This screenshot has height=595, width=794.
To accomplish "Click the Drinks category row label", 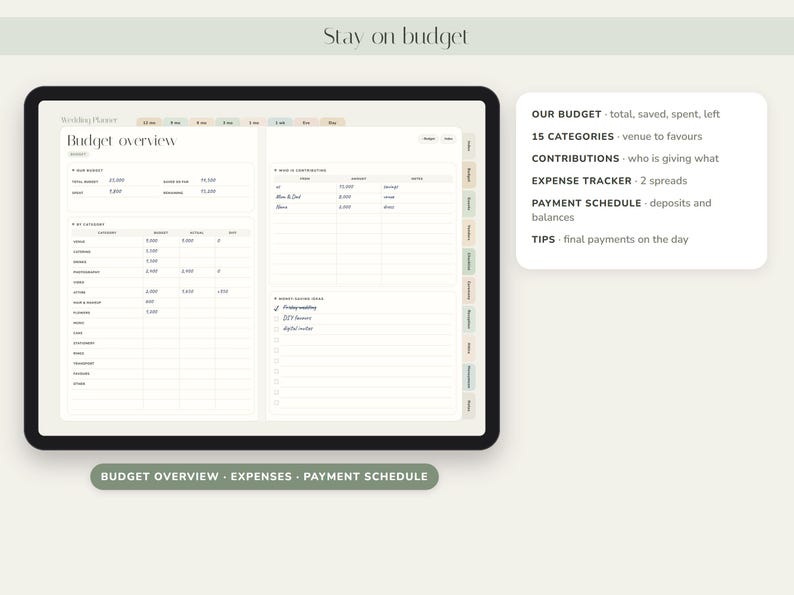I will (x=80, y=262).
